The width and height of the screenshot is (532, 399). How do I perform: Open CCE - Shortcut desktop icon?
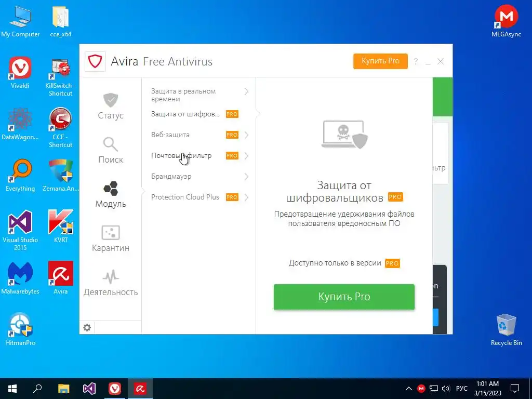pos(60,128)
